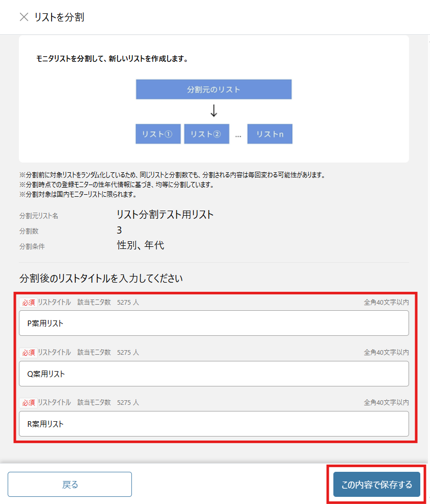Select the R案用リスト title input field
Screen dimensions: 430x504
(x=214, y=424)
